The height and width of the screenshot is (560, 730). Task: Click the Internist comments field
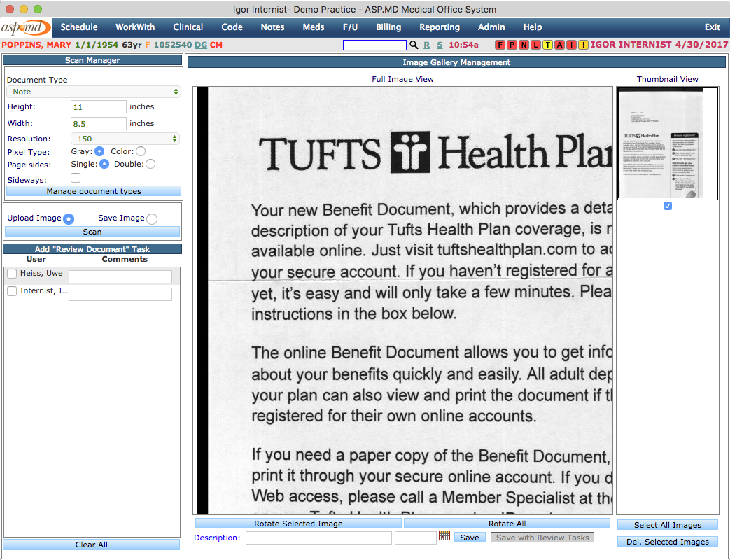[x=120, y=294]
